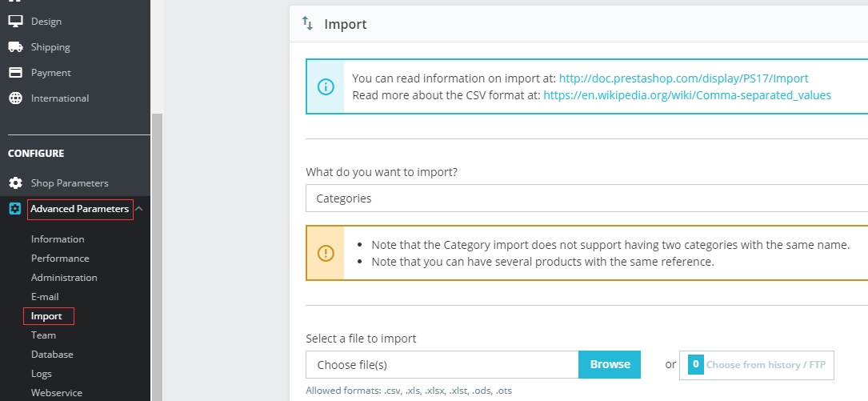868x401 pixels.
Task: Click the Choose file(s) input field
Action: click(442, 365)
